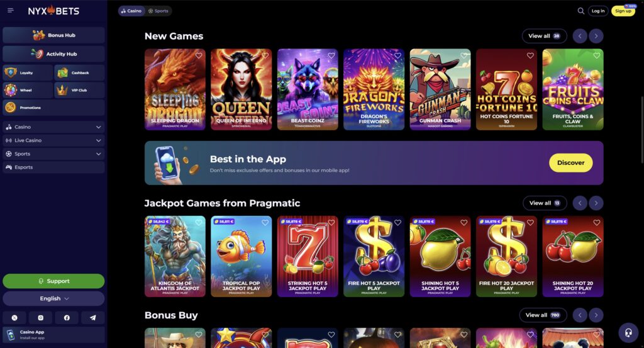Screen dimensions: 644x348
Task: Click the headset live chat icon
Action: [628, 332]
